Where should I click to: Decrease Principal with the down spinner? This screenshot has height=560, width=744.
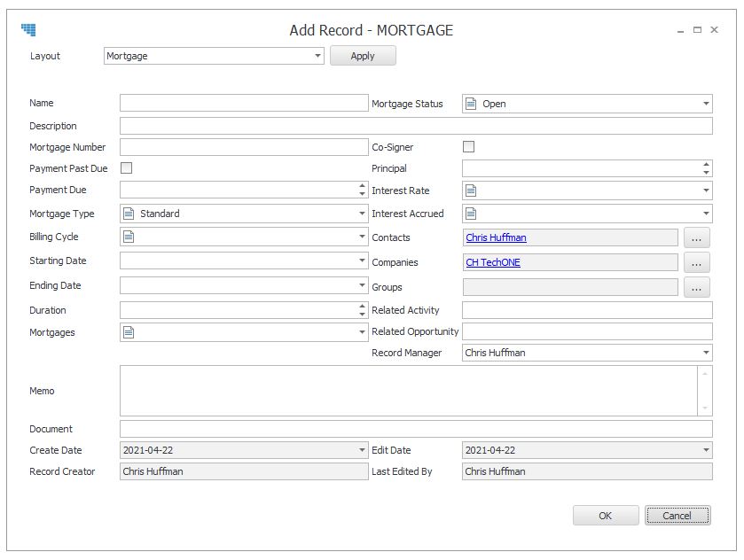coord(707,172)
